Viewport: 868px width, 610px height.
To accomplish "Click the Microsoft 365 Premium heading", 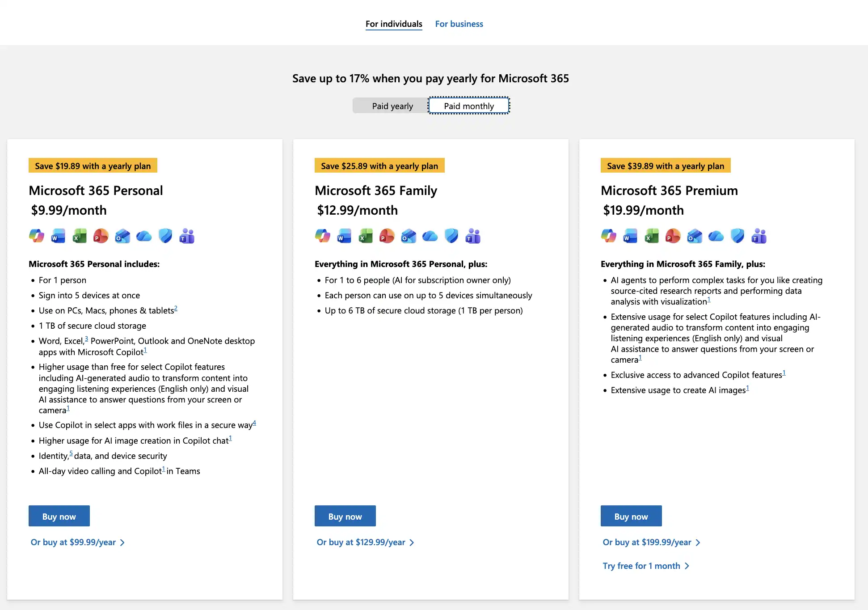I will [669, 191].
